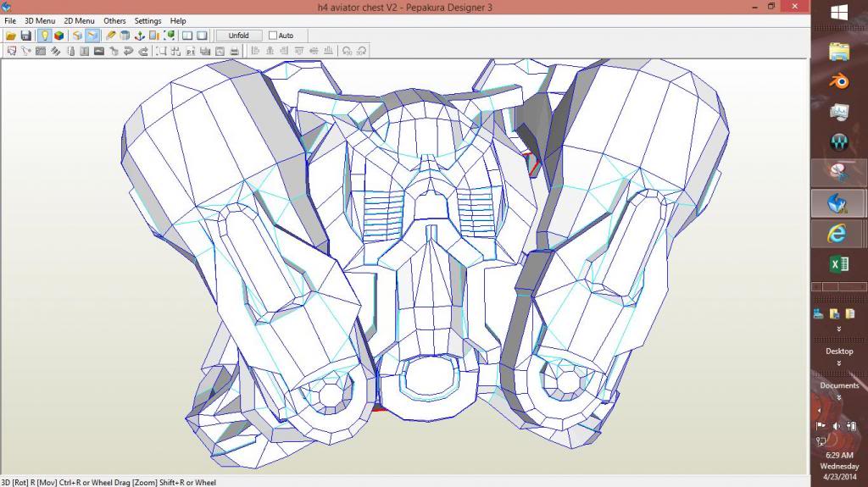Expand the Desktop toolbar chevron
868x487 pixels.
[838, 363]
